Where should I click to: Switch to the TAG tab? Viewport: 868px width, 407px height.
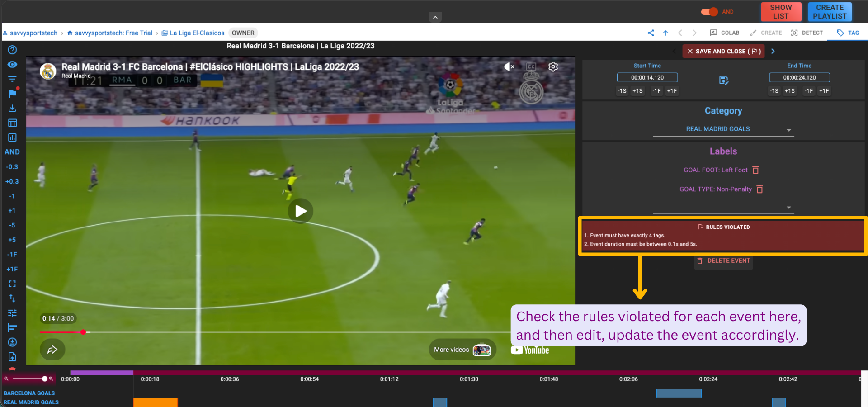[848, 33]
